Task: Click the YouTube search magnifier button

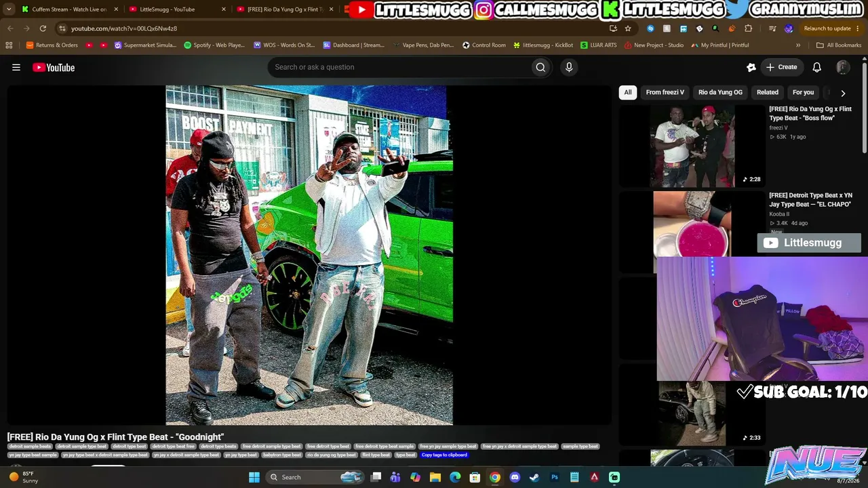Action: pos(540,67)
